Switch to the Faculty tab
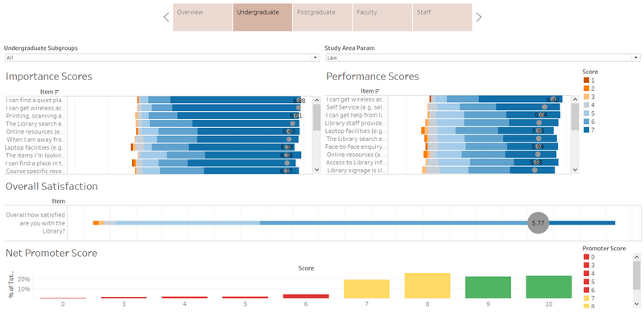 click(382, 17)
